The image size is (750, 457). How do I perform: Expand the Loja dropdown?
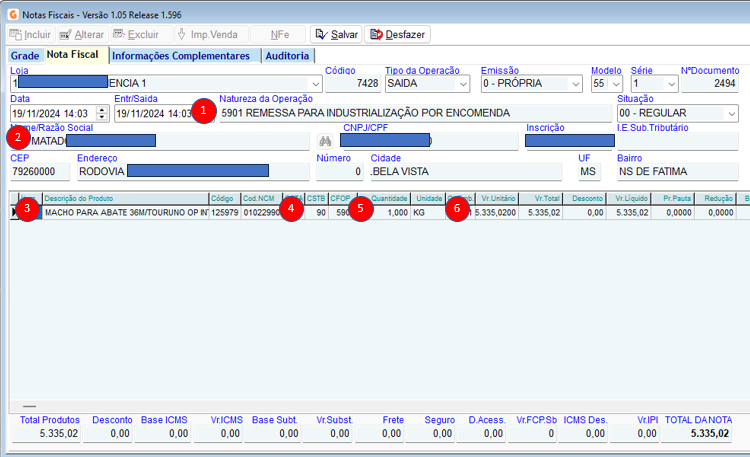point(315,84)
